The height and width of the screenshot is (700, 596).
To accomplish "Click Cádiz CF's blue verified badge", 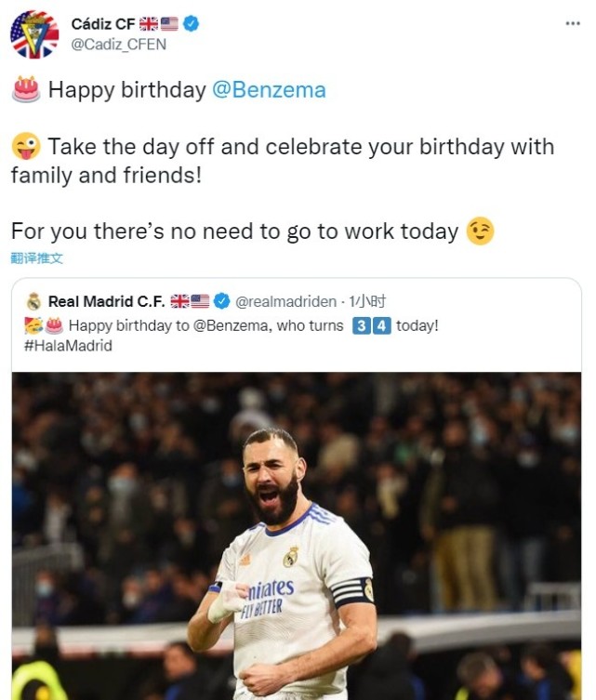I will coord(192,24).
